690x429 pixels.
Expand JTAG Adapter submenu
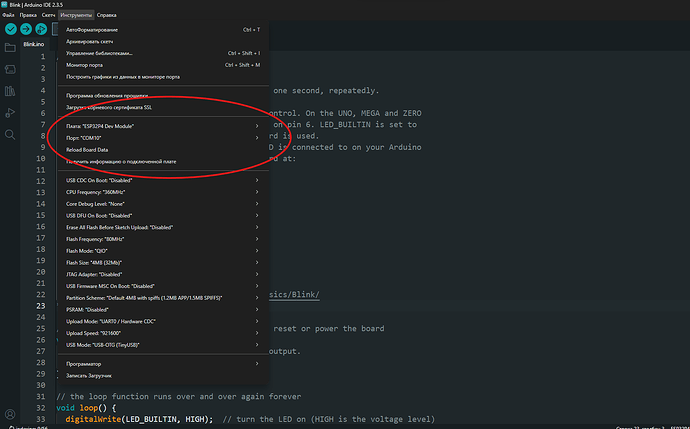(x=163, y=274)
